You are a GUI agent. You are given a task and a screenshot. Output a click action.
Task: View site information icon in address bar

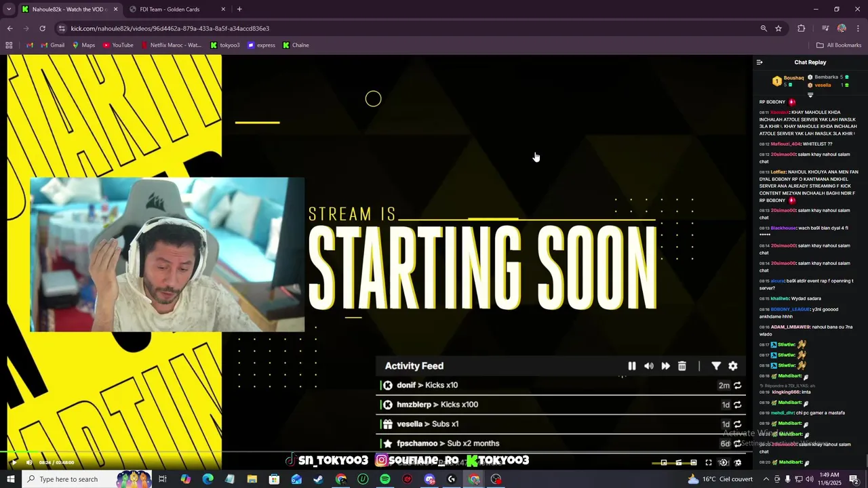pos(62,28)
